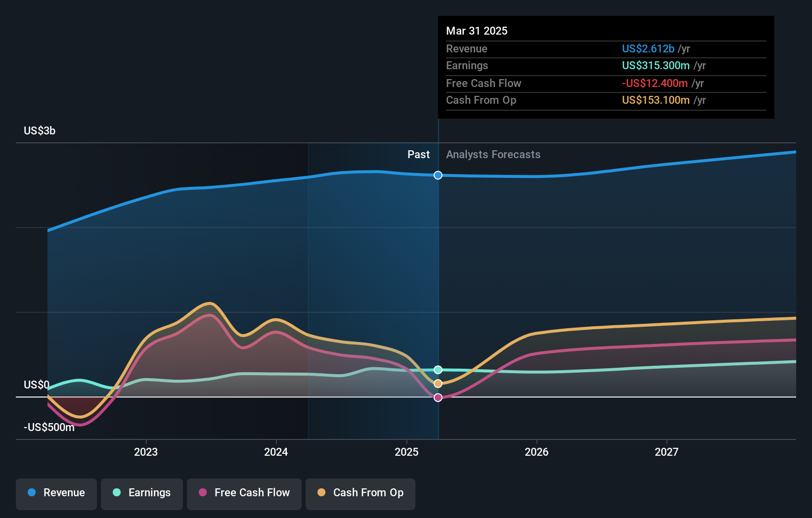This screenshot has height=518, width=812.
Task: Click the orange Cash From Op marker
Action: click(438, 384)
